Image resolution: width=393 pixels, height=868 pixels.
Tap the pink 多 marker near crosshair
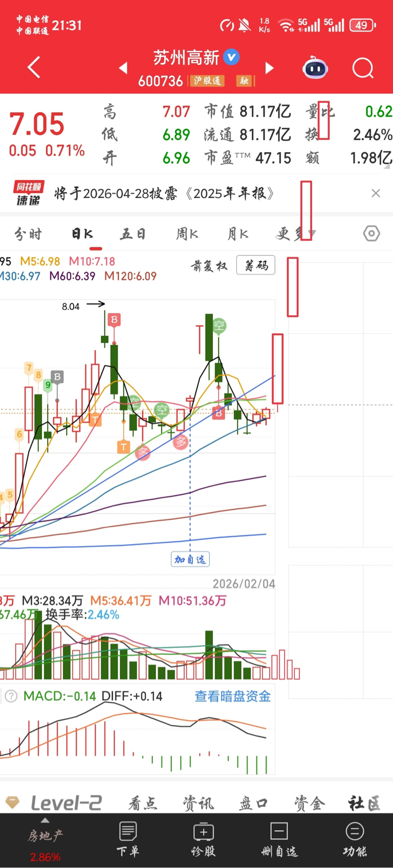[x=180, y=442]
